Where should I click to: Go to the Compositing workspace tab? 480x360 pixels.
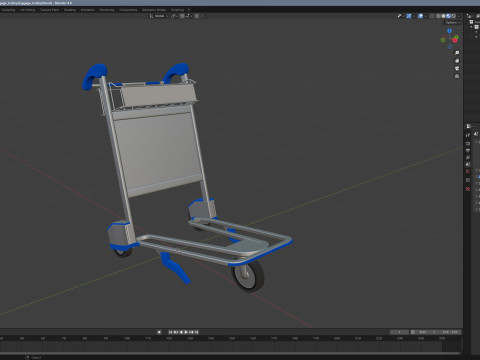[128, 10]
